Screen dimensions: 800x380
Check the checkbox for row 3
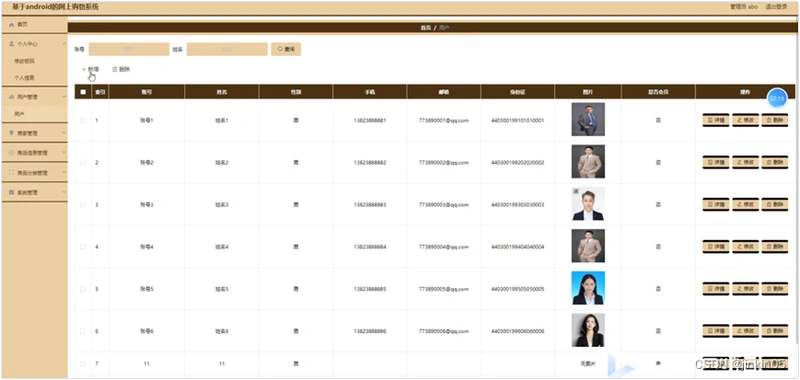coord(83,205)
